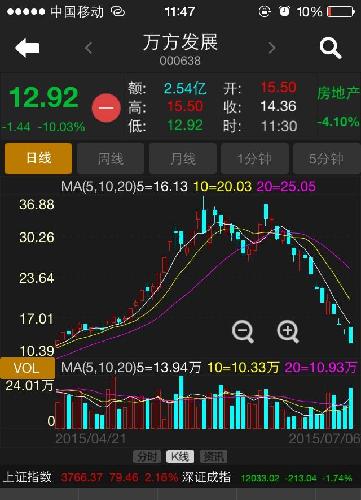
Task: Tap the time value 11:30
Action: (x=279, y=126)
